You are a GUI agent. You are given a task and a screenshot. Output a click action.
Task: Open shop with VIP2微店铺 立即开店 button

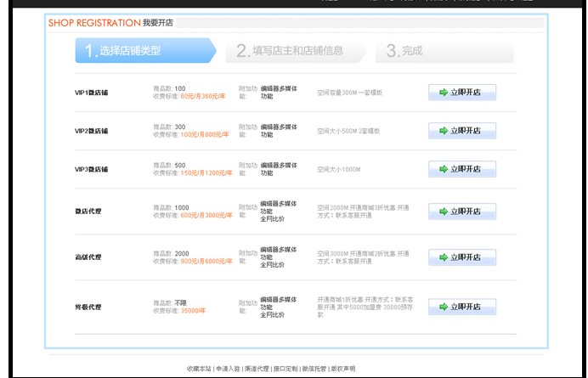pos(462,131)
